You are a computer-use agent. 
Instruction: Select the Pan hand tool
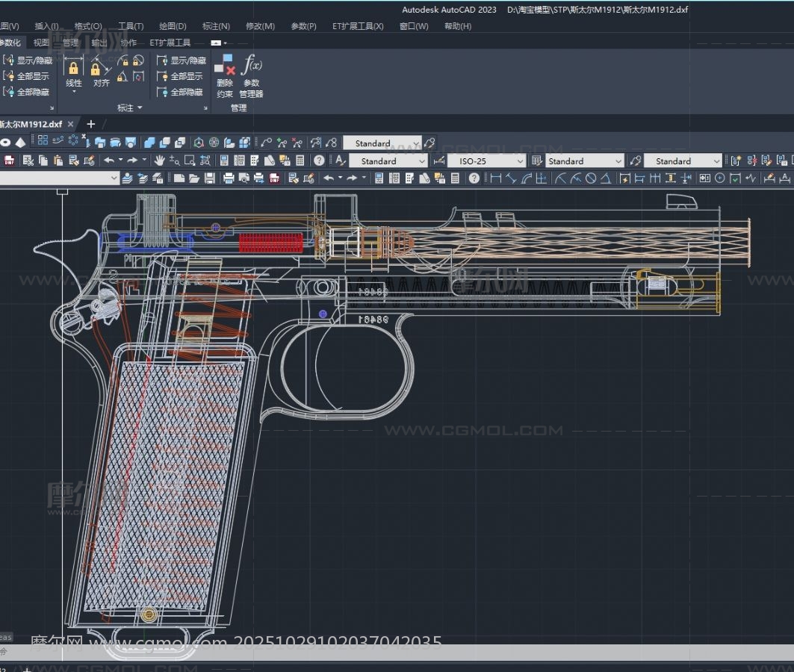[159, 161]
